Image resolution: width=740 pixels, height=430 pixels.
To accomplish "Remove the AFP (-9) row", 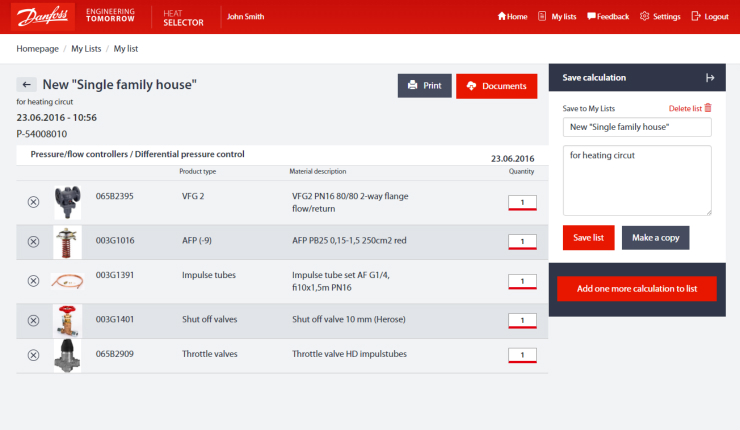I will point(33,241).
